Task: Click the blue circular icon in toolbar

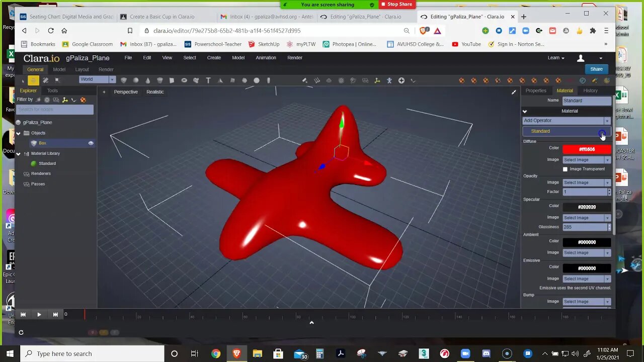Action: click(x=583, y=80)
